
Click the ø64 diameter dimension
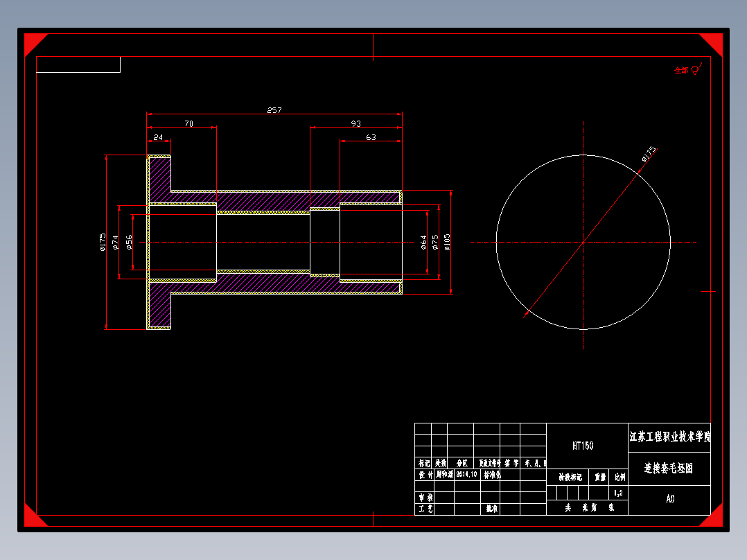pyautogui.click(x=423, y=242)
